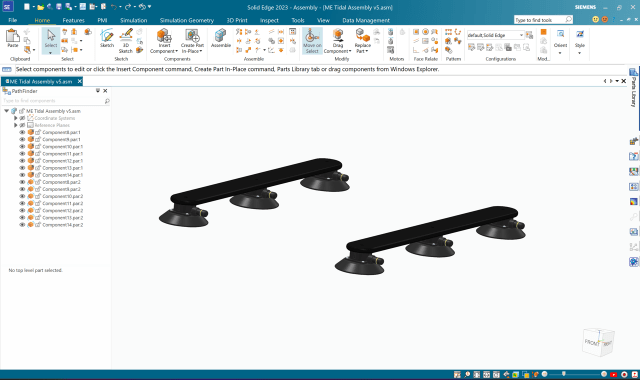Expand Coordinate Systems tree node
Image resolution: width=640 pixels, height=380 pixels.
pos(16,118)
